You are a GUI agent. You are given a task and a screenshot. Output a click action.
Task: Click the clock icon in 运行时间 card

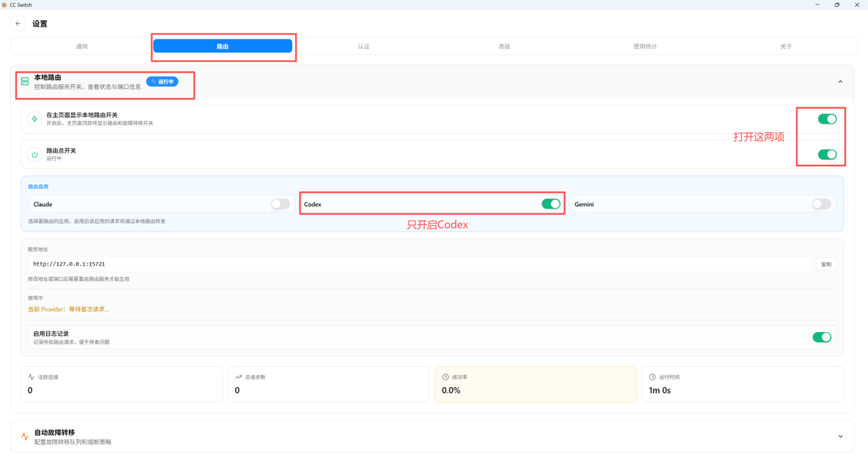(652, 377)
